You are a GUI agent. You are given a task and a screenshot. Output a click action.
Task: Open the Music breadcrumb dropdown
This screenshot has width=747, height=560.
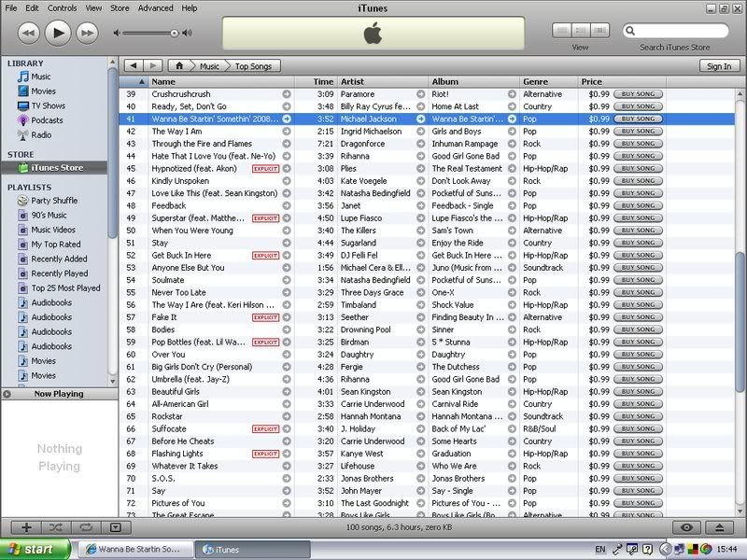tap(210, 66)
